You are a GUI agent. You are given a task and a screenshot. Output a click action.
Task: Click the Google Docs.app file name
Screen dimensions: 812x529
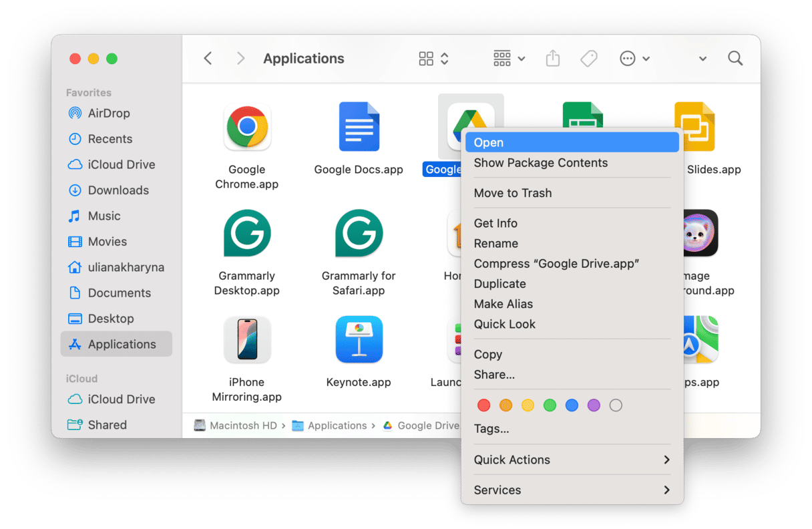[x=359, y=170]
